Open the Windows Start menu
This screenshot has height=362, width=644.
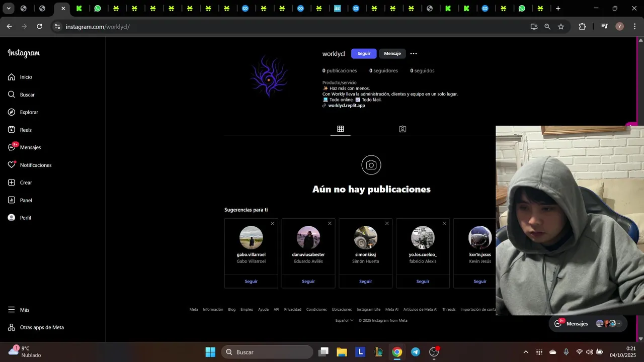(x=210, y=352)
